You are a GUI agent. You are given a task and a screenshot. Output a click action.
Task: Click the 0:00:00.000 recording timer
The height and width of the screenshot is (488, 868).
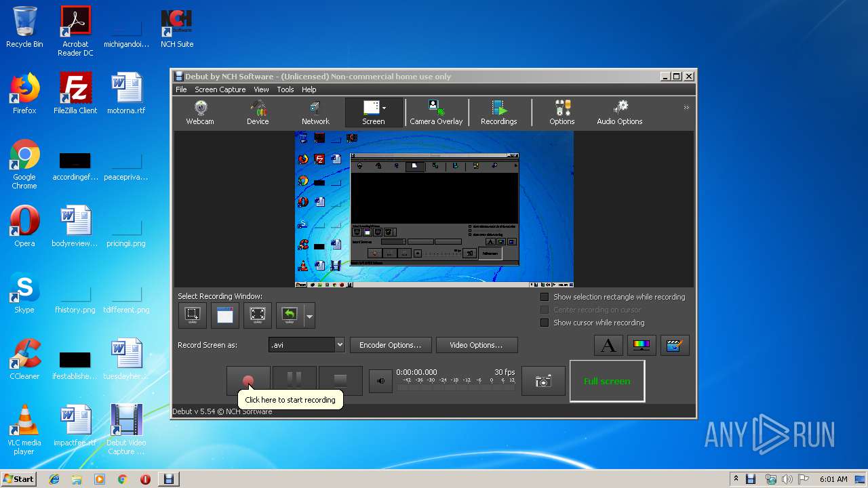coord(416,372)
